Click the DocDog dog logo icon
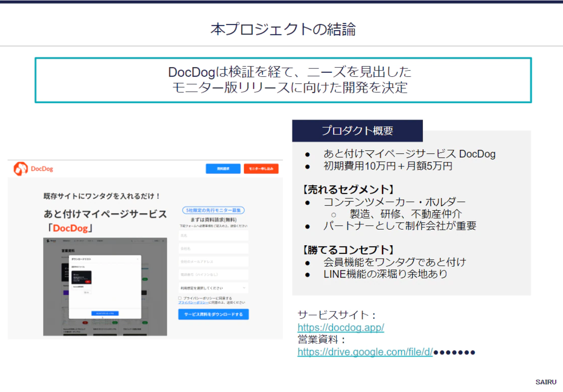563x392 pixels. click(x=20, y=169)
